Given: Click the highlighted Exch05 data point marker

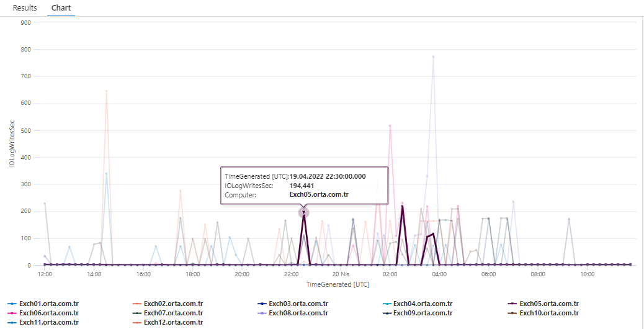Looking at the screenshot, I should (303, 213).
